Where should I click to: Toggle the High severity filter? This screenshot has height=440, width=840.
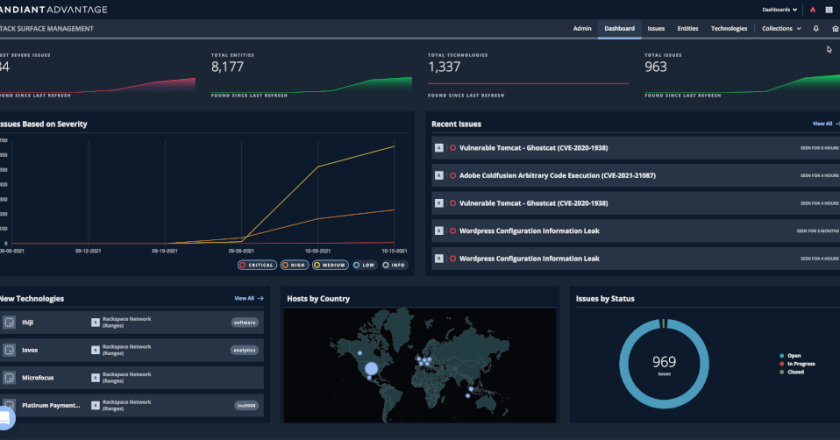294,265
